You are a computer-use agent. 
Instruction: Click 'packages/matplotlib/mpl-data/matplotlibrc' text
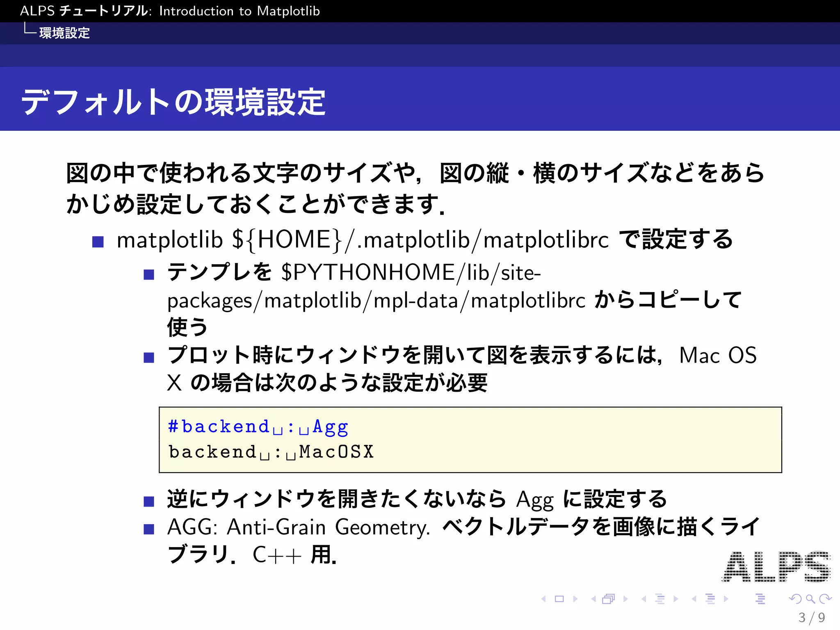point(376,301)
